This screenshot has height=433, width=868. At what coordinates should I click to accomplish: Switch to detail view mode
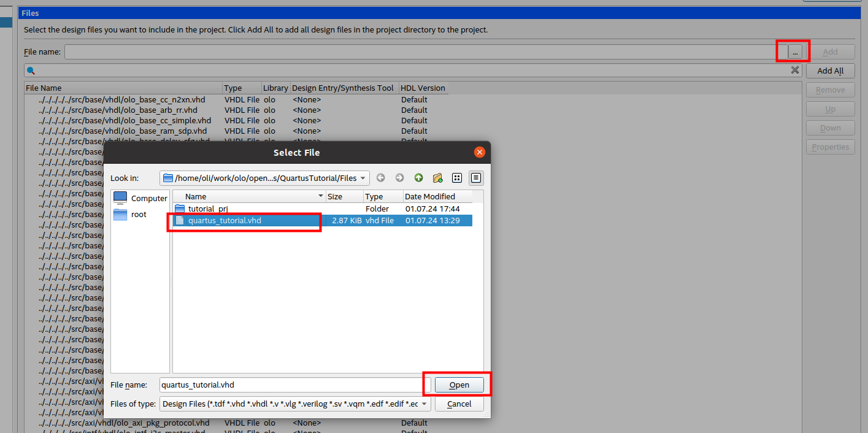pos(476,178)
